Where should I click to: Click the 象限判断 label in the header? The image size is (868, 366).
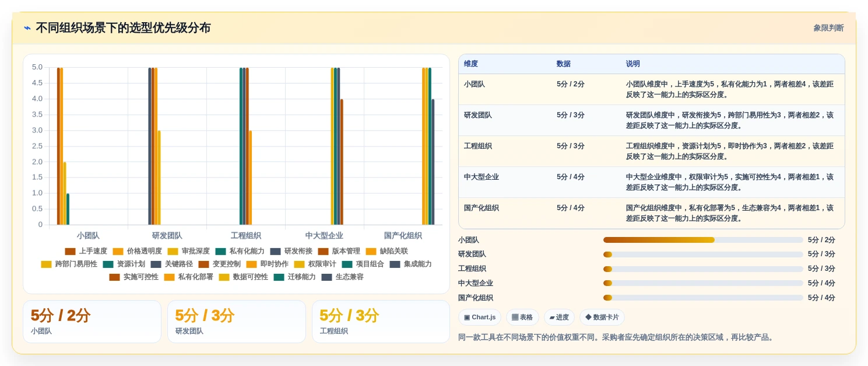[828, 28]
